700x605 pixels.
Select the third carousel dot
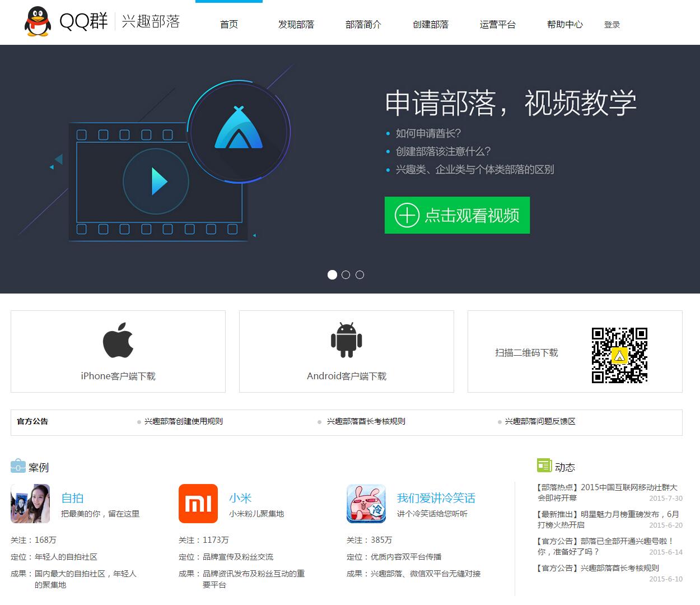(x=360, y=274)
